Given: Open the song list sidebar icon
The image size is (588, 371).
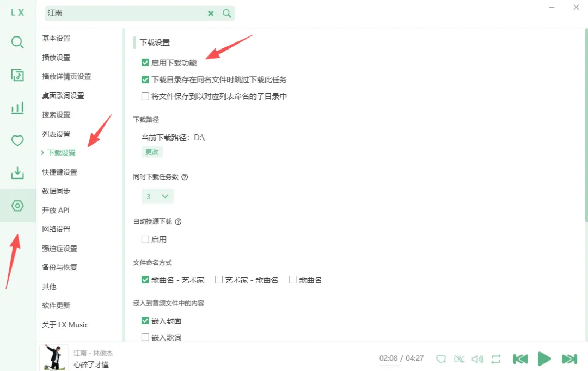Looking at the screenshot, I should (x=17, y=75).
